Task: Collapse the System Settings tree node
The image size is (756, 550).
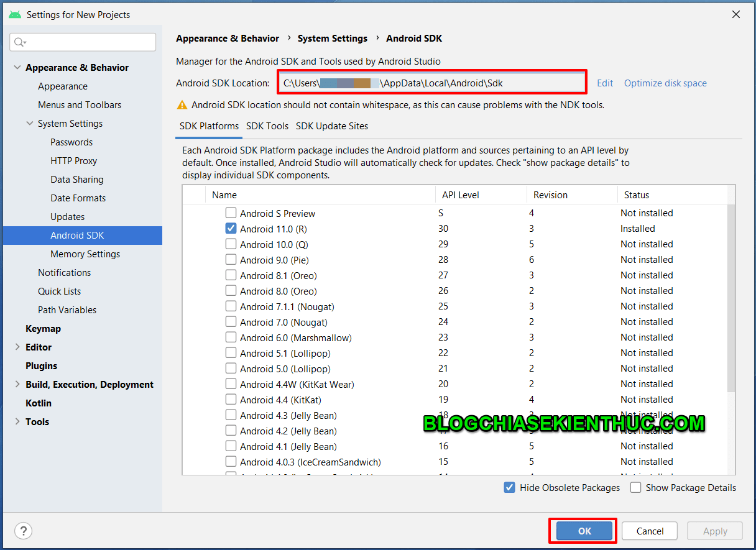Action: 29,124
